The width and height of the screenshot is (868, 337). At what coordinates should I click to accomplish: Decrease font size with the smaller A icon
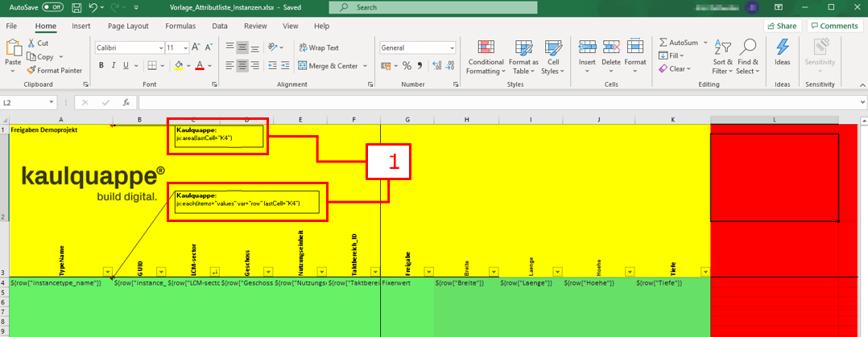click(x=209, y=47)
